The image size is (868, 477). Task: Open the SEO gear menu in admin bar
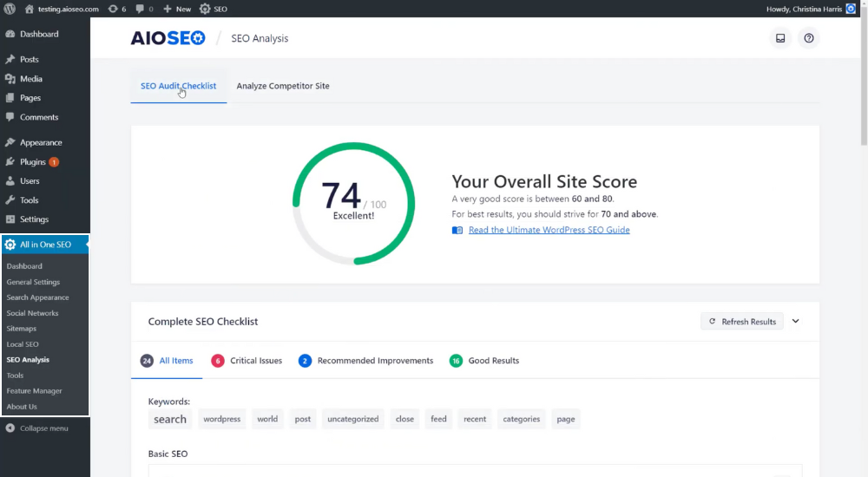(214, 9)
